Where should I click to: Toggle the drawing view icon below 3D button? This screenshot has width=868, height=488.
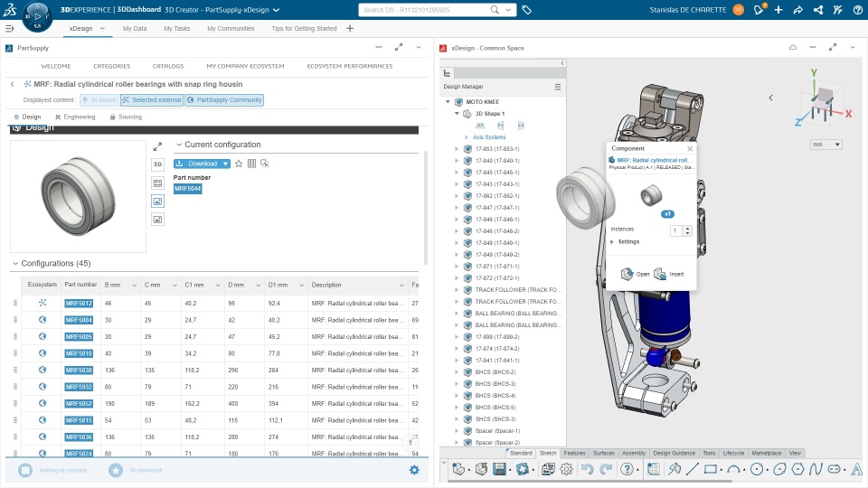pos(157,183)
